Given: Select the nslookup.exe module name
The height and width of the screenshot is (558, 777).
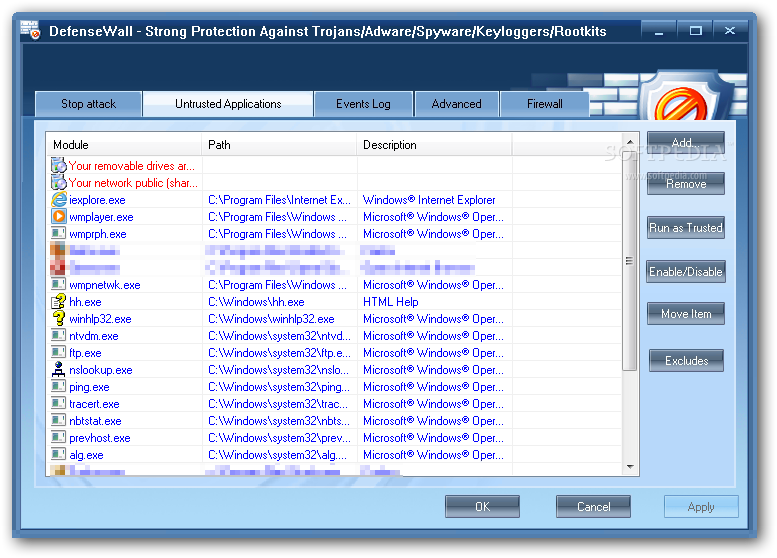Looking at the screenshot, I should pyautogui.click(x=101, y=370).
